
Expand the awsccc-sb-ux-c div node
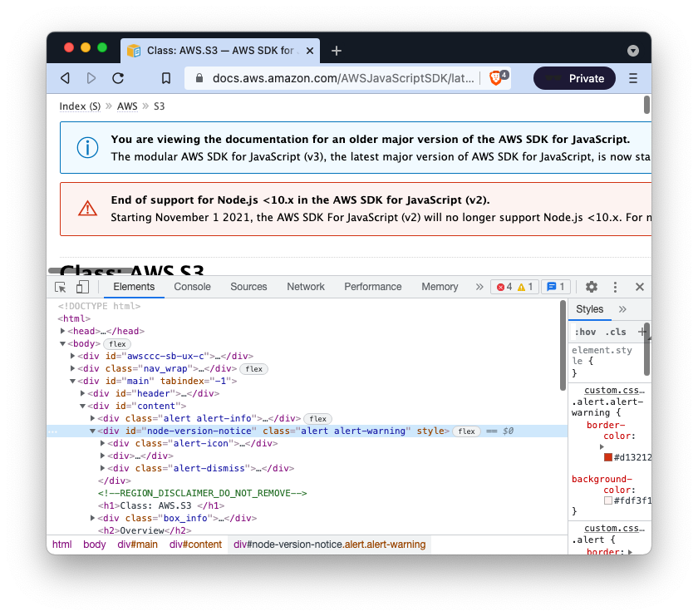pyautogui.click(x=72, y=356)
